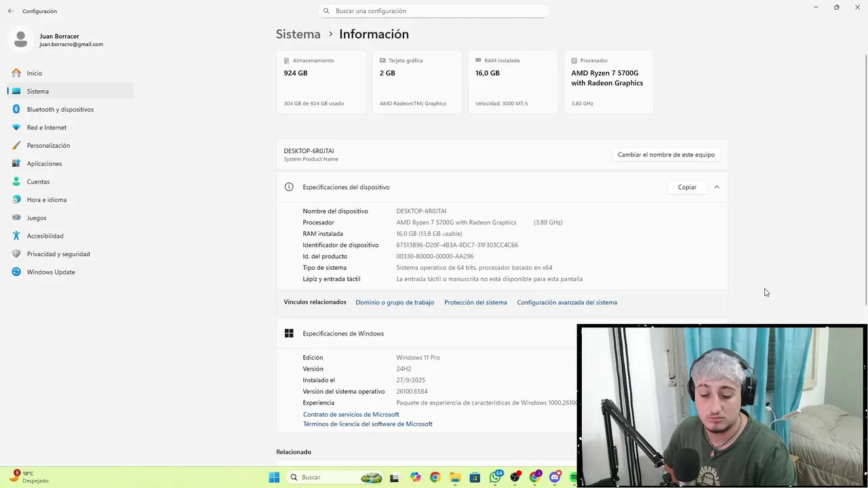Open the Sistema settings category
868x488 pixels.
tap(71, 91)
